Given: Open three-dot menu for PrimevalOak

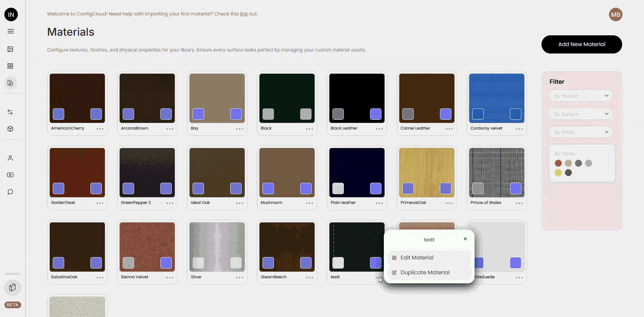Looking at the screenshot, I should pyautogui.click(x=449, y=203).
